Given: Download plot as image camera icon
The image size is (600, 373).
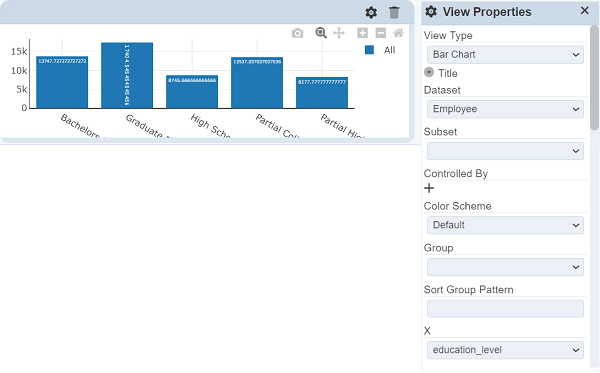Looking at the screenshot, I should pos(297,33).
